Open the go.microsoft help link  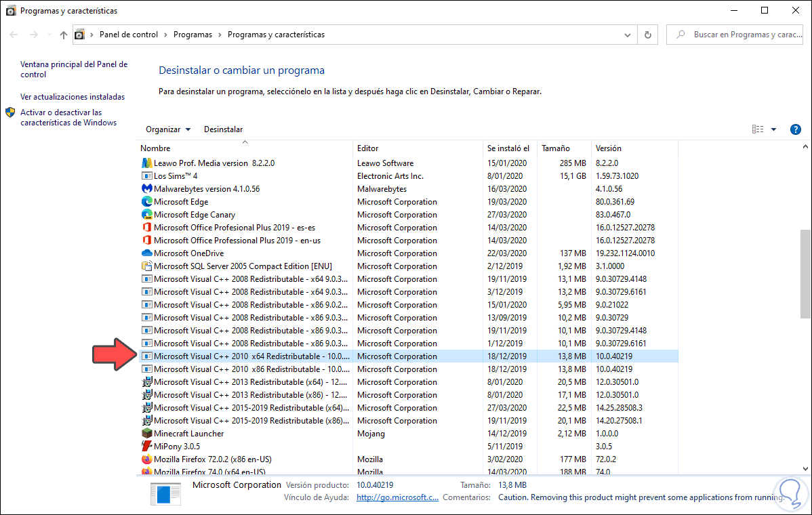click(397, 497)
